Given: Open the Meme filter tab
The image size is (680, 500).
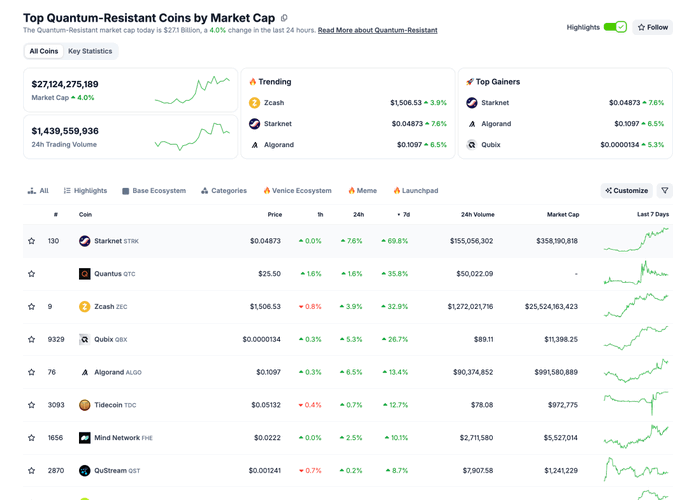Looking at the screenshot, I should pyautogui.click(x=363, y=190).
